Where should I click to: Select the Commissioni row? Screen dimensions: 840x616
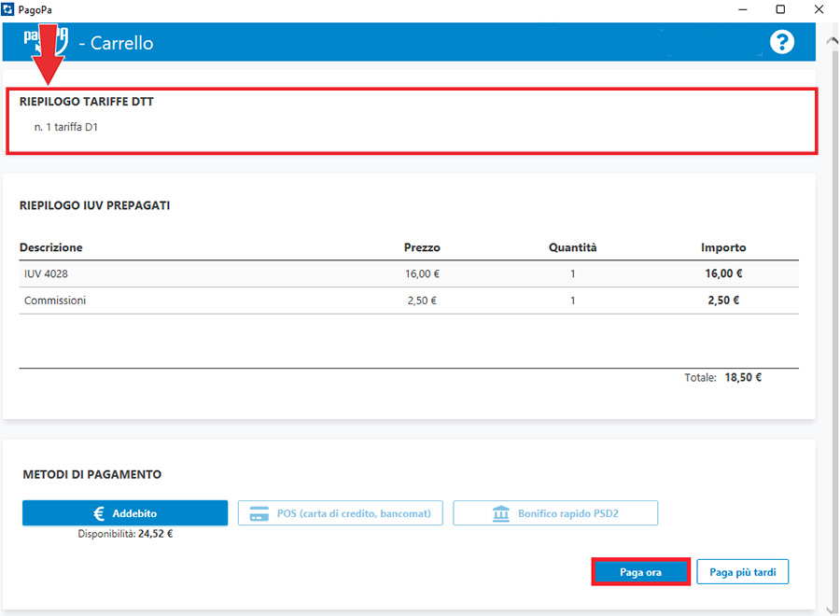point(409,301)
